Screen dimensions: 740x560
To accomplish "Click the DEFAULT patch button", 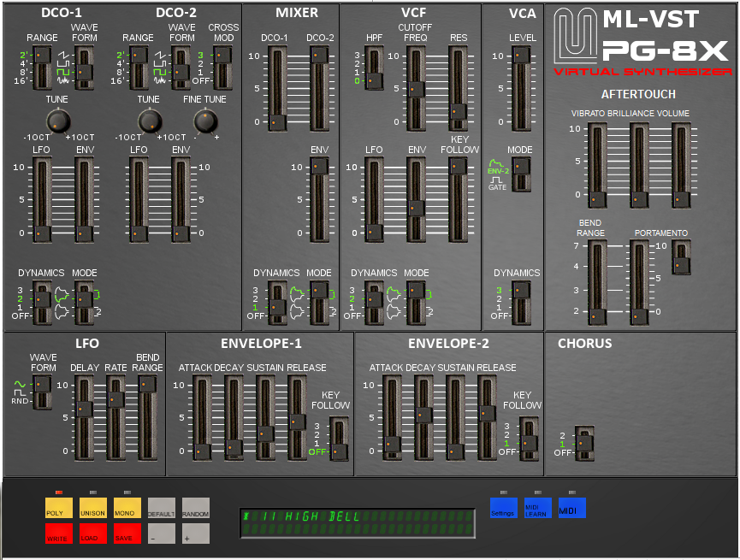I will [162, 508].
